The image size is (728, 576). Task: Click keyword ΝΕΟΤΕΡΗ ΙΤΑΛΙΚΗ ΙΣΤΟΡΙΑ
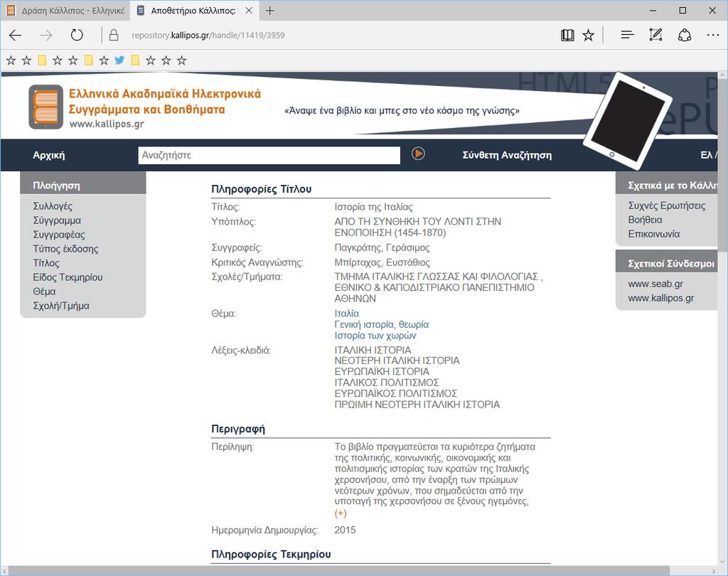pyautogui.click(x=397, y=361)
